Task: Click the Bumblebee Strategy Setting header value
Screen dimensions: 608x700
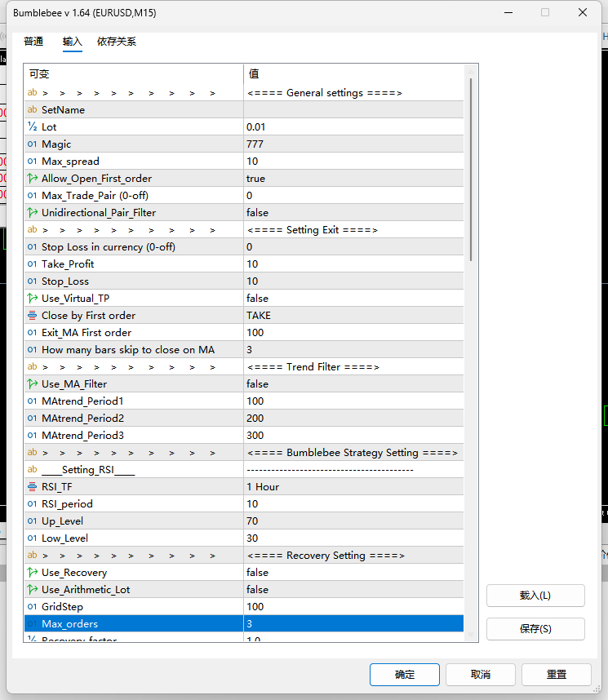Action: click(x=353, y=453)
